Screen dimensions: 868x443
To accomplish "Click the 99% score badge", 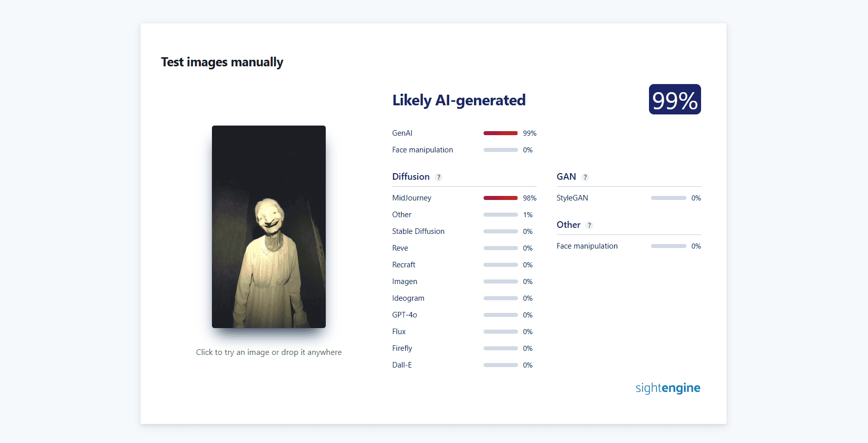I will (675, 99).
